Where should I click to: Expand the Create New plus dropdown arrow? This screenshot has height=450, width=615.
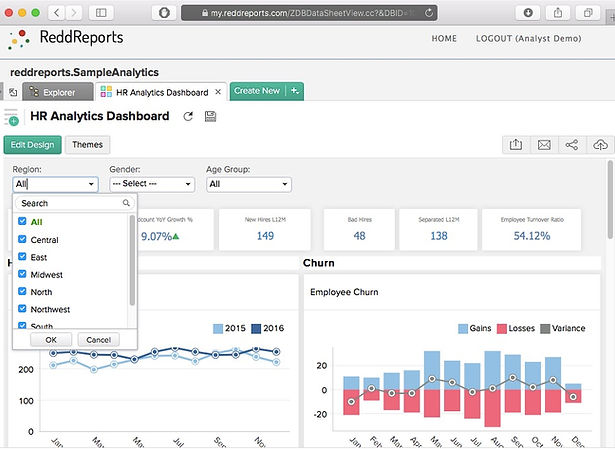pos(295,91)
